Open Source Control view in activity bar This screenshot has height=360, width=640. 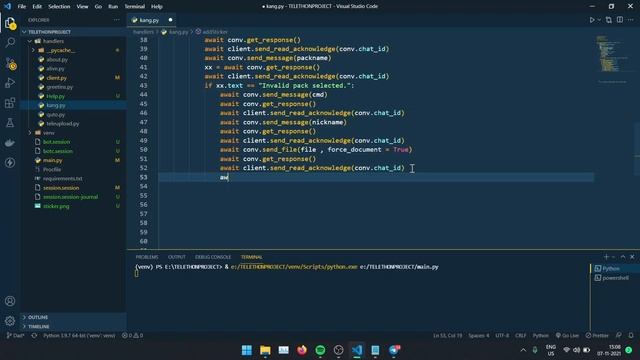pyautogui.click(x=10, y=63)
